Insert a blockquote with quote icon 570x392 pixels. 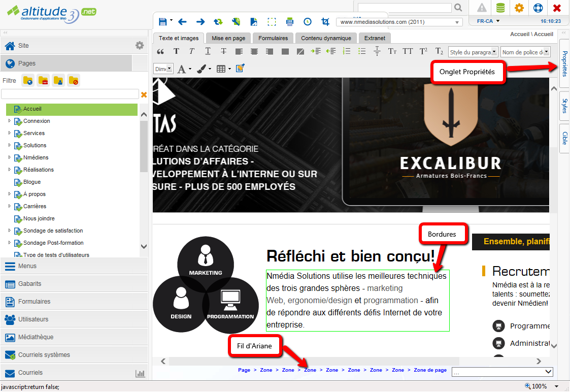160,52
